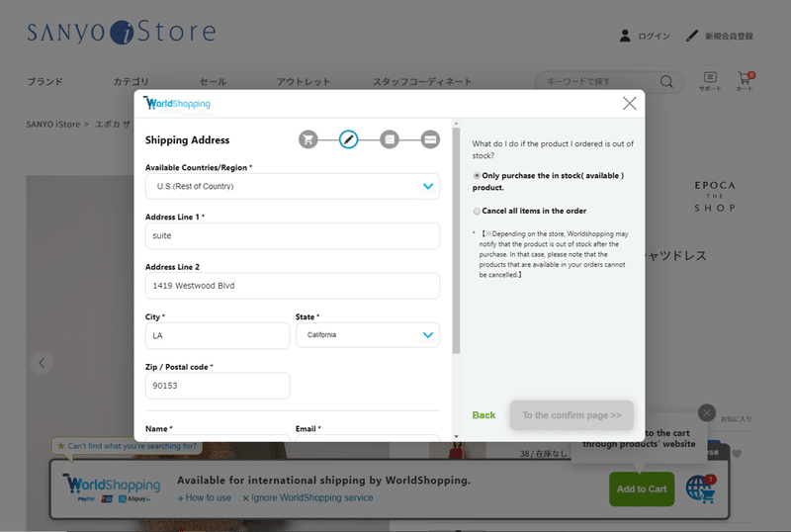The height and width of the screenshot is (532, 791).
Task: Click the Zip / Postal code field
Action: pos(218,386)
